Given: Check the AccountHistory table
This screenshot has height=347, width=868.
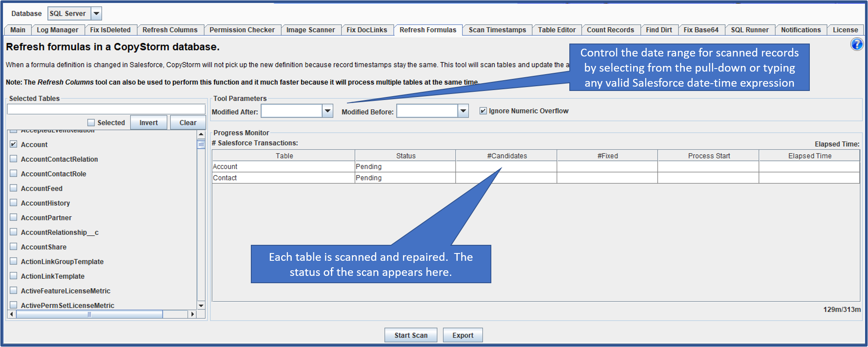Looking at the screenshot, I should point(13,203).
